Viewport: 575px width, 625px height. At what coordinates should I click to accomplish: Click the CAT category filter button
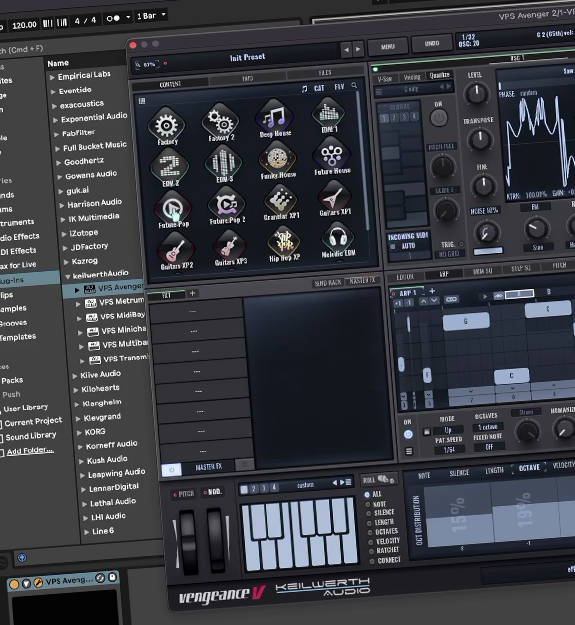pyautogui.click(x=319, y=88)
